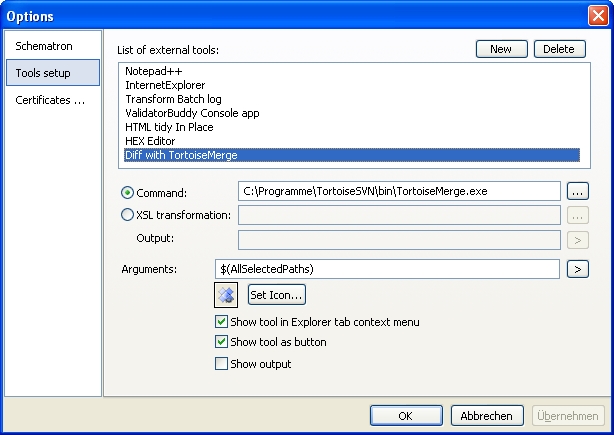Image resolution: width=614 pixels, height=435 pixels.
Task: Close the Options dialog window
Action: 598,16
